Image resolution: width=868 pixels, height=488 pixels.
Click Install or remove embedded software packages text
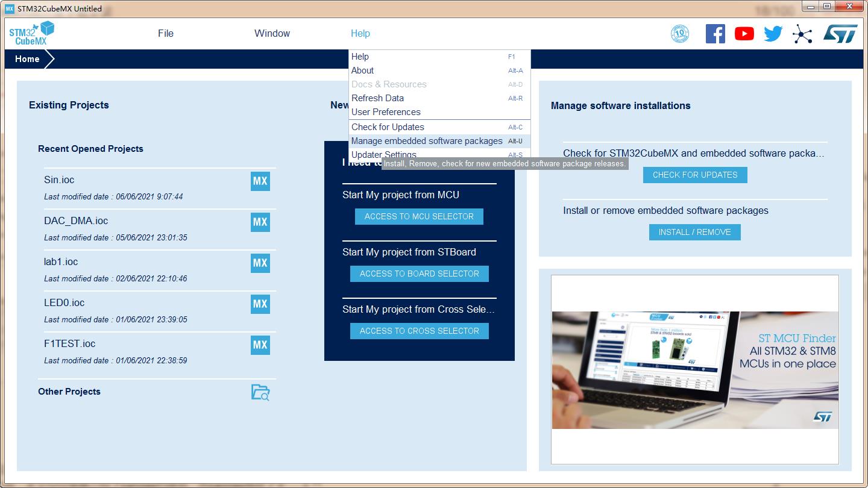tap(665, 210)
